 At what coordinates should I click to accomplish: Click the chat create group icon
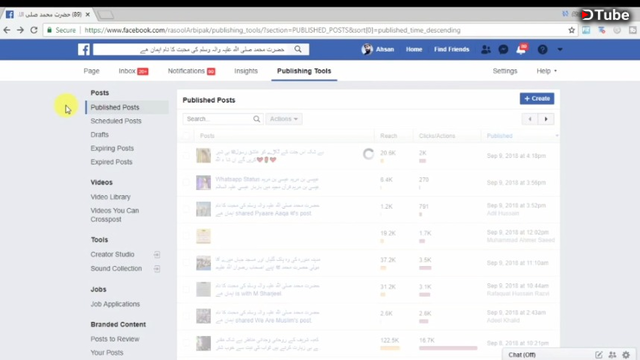click(612, 355)
